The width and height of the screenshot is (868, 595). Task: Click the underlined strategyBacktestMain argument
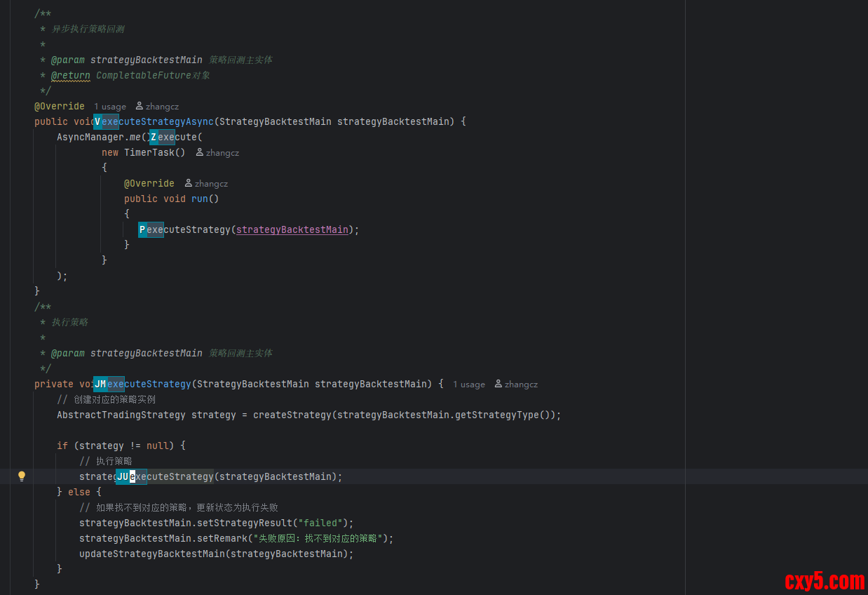click(292, 230)
